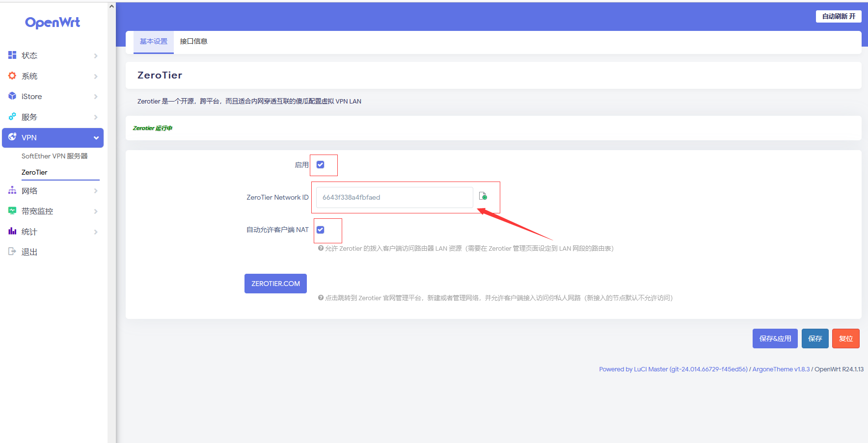868x443 pixels.
Task: Uncheck the 自动允许客户端 NAT checkbox
Action: [321, 230]
